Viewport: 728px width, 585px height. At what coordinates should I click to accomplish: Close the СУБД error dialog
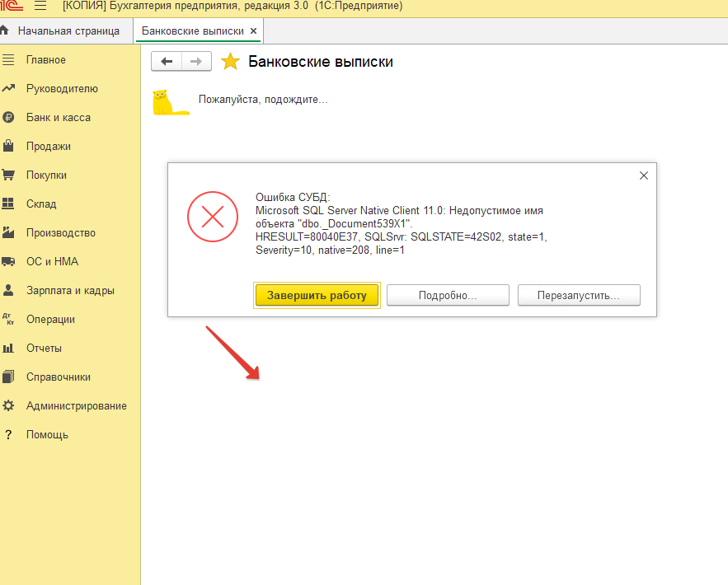click(x=644, y=175)
